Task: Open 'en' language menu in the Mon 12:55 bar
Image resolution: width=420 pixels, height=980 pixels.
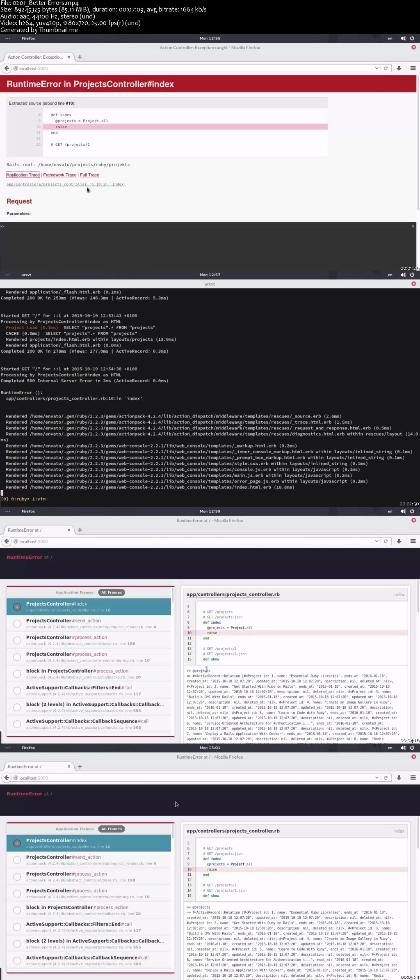Action: [390, 38]
